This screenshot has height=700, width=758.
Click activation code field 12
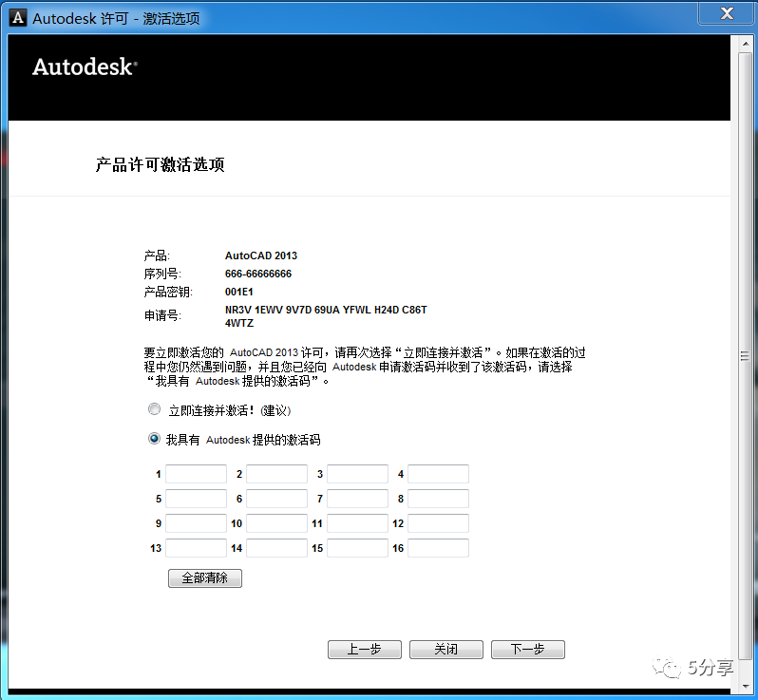click(x=439, y=523)
